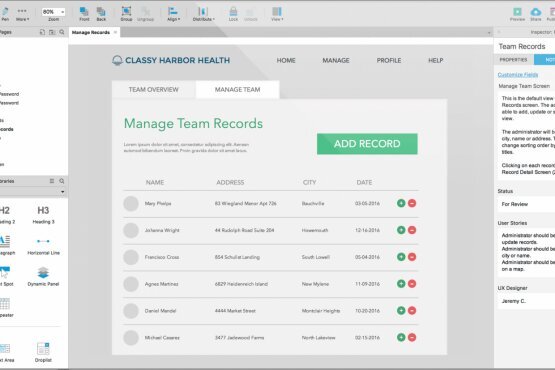Switch to the Manage Records document tab
555x370 pixels.
[x=91, y=32]
